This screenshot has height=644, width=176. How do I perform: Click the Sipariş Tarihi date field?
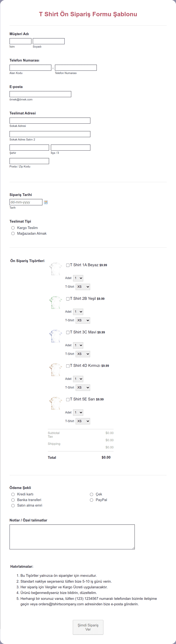(x=26, y=202)
